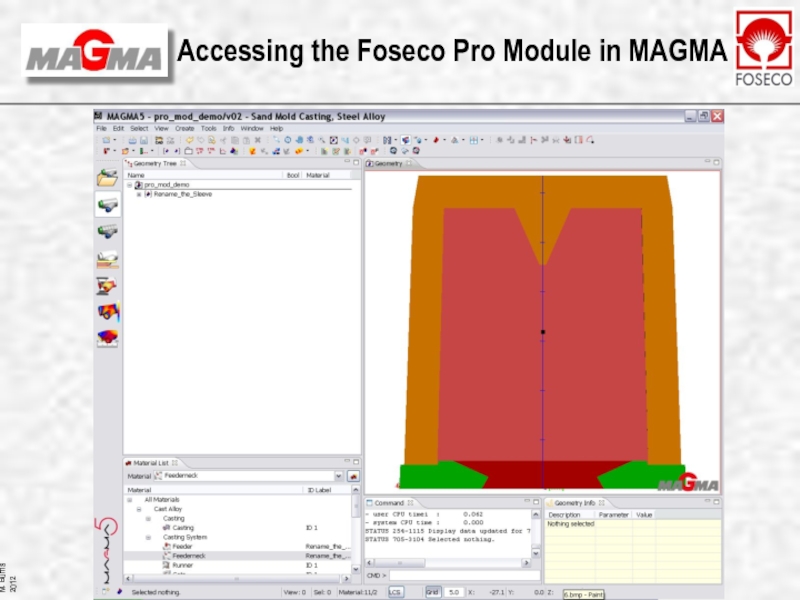Image resolution: width=800 pixels, height=600 pixels.
Task: Open the Create menu
Action: [x=185, y=129]
